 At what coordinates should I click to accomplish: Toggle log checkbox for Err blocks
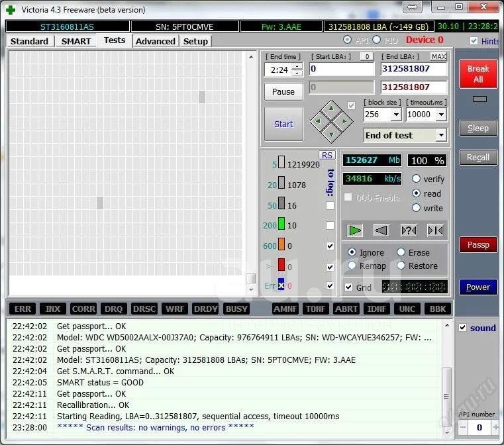click(330, 285)
